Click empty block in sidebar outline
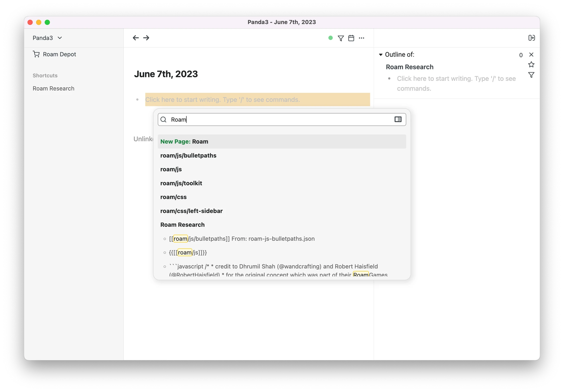Screen dimensions: 564x392 tap(457, 83)
